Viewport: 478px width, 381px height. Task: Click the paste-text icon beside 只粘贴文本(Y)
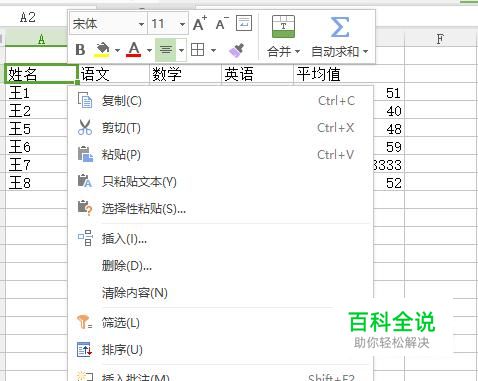pyautogui.click(x=85, y=181)
